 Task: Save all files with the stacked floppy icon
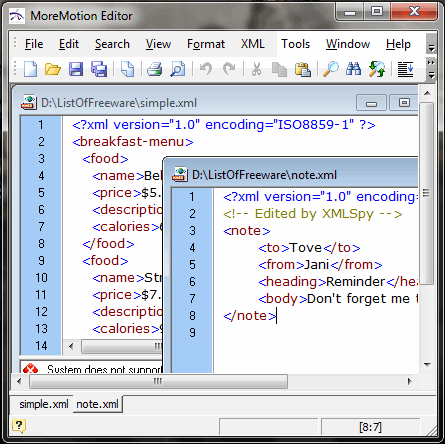(x=99, y=69)
